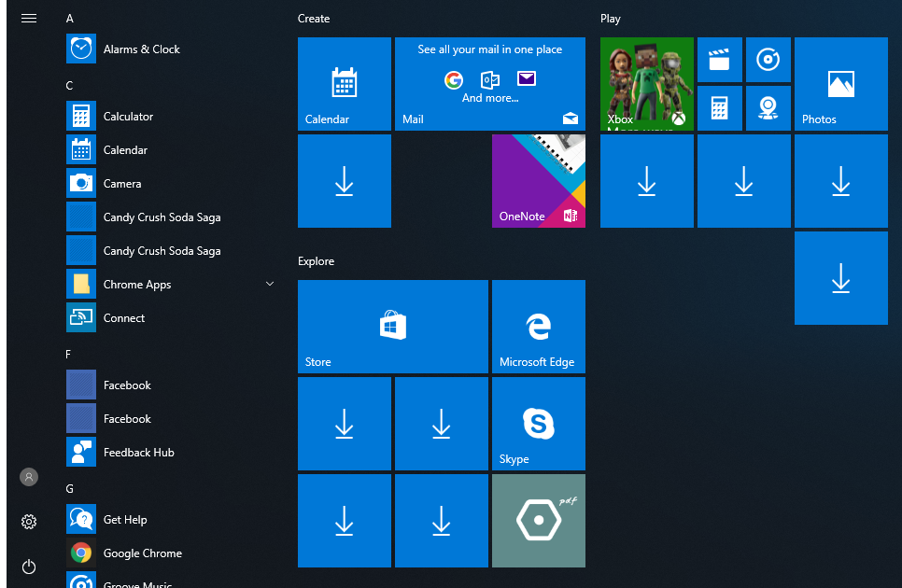The height and width of the screenshot is (588, 902).
Task: Open Feedback Hub
Action: tap(138, 453)
